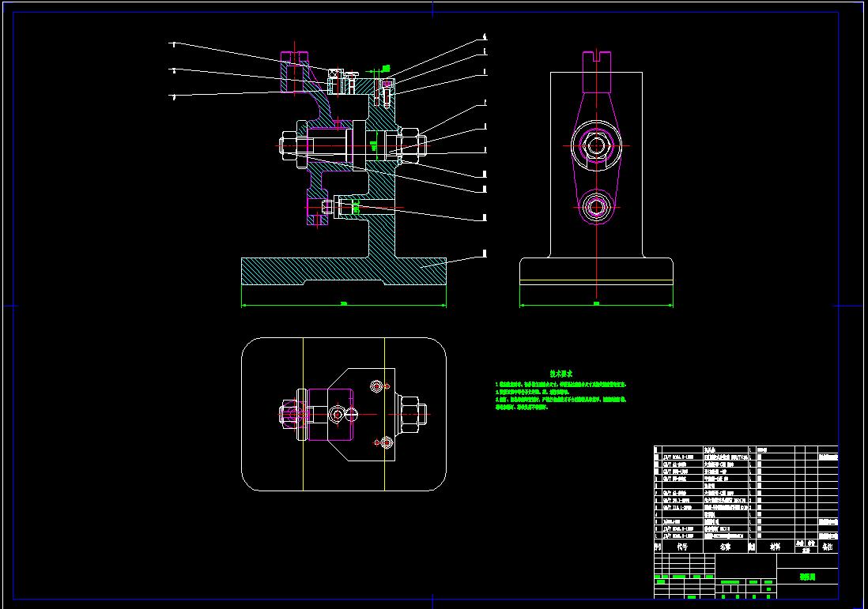Select the 名称 column header in parts list

[x=725, y=547]
